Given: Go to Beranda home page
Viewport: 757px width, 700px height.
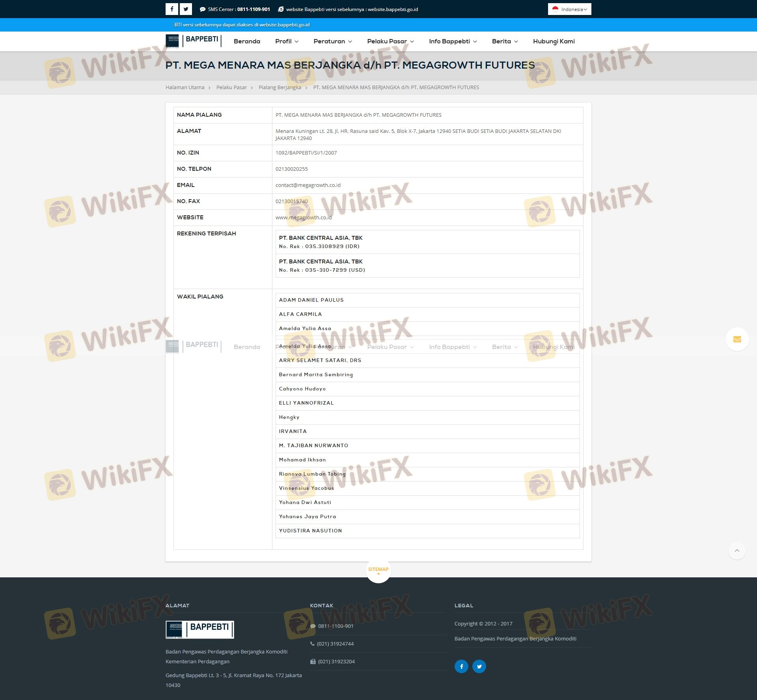Looking at the screenshot, I should pos(247,41).
